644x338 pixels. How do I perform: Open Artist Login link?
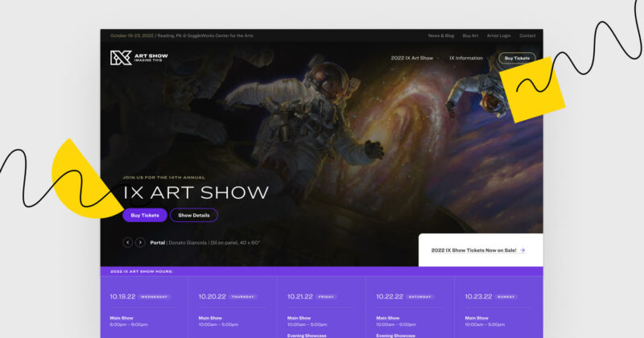[x=498, y=35]
